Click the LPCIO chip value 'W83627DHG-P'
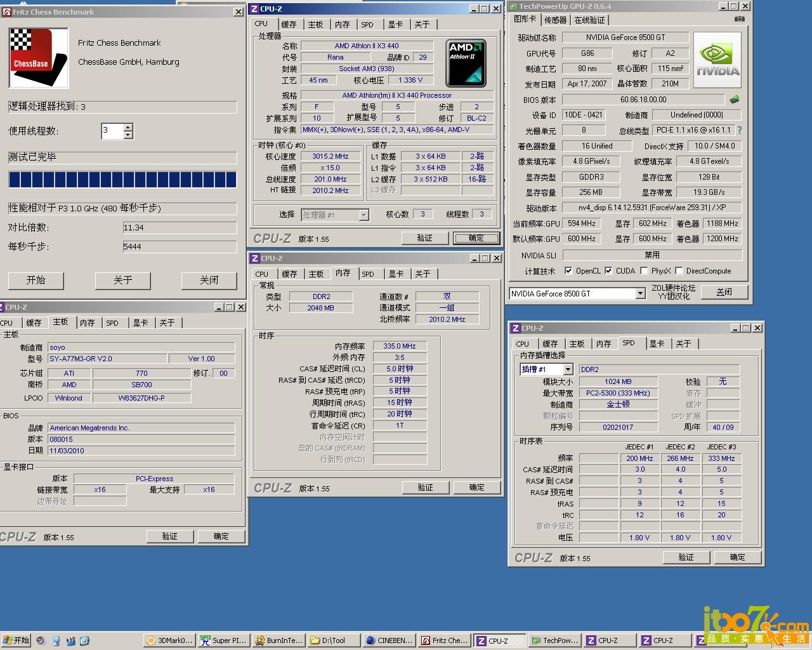This screenshot has width=812, height=650. pyautogui.click(x=141, y=398)
